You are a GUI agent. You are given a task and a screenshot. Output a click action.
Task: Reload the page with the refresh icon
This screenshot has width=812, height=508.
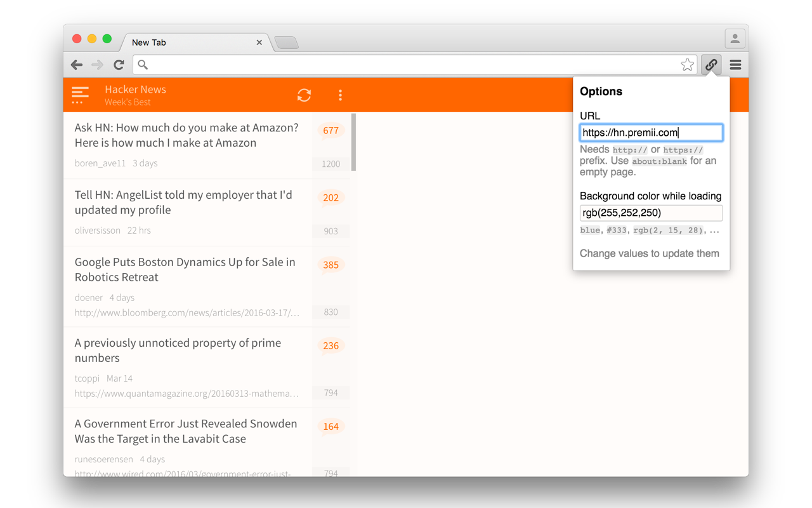point(119,64)
